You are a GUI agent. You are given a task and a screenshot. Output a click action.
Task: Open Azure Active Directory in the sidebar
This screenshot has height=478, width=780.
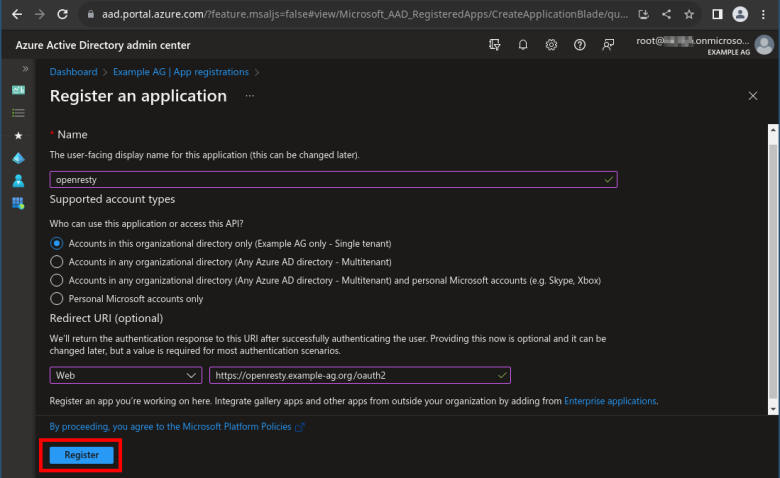(18, 158)
